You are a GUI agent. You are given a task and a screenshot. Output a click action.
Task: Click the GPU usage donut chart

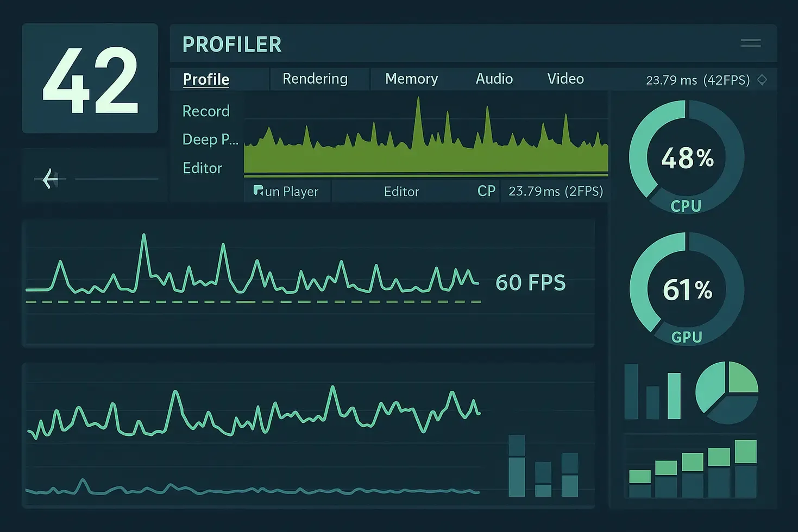click(687, 289)
